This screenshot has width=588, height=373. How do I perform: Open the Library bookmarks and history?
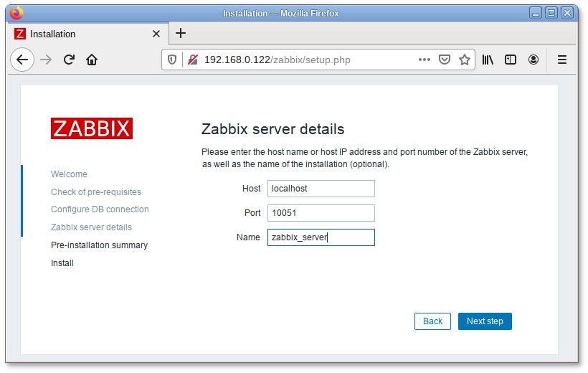tap(488, 60)
